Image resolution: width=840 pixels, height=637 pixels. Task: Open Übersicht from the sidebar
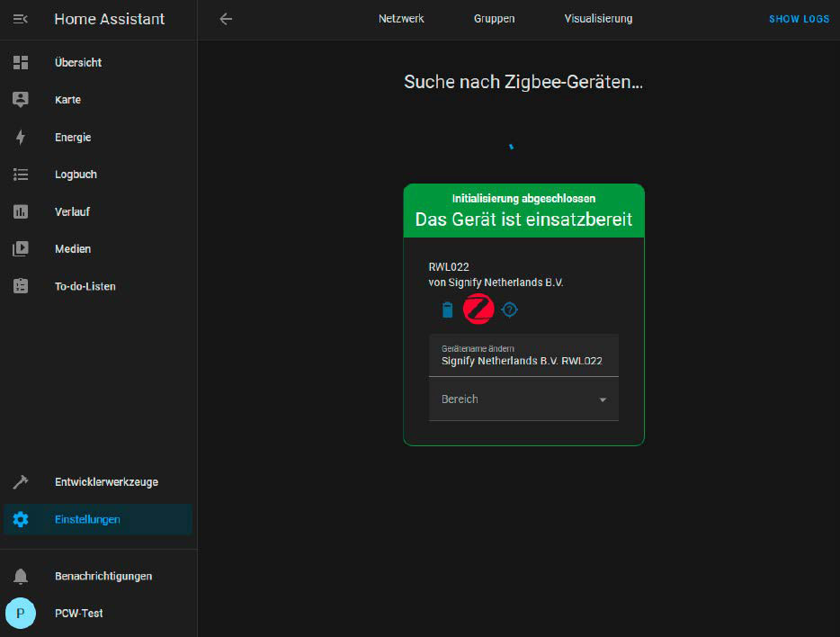pyautogui.click(x=20, y=62)
